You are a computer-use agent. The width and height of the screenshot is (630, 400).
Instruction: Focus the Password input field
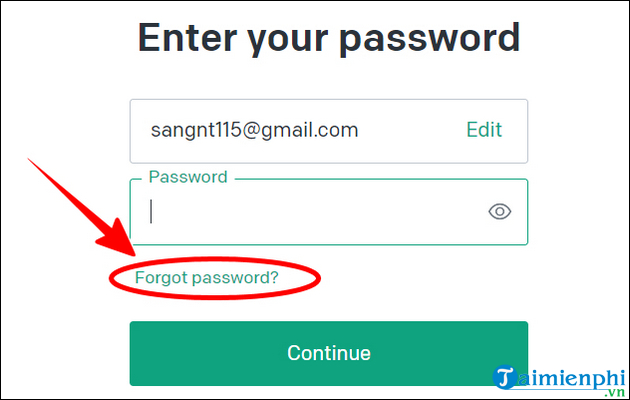pos(310,212)
